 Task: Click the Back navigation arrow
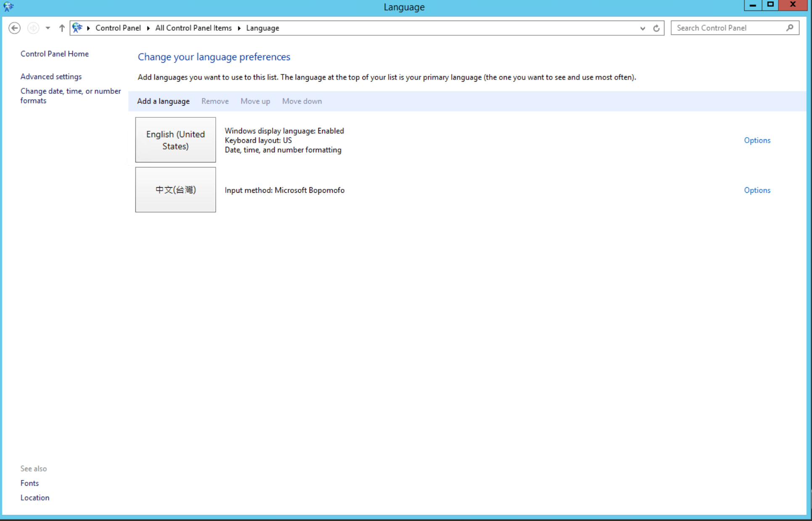[14, 28]
